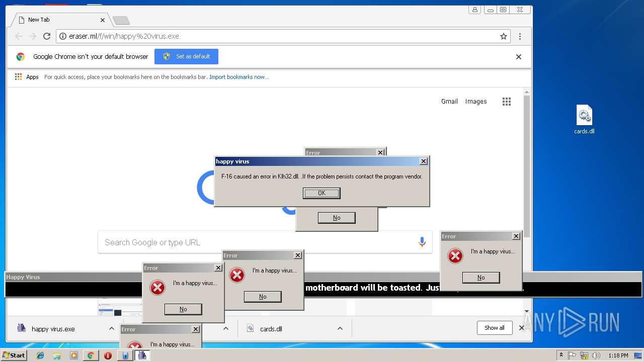Open Windows Media Player from the taskbar
644x362 pixels.
tap(74, 355)
